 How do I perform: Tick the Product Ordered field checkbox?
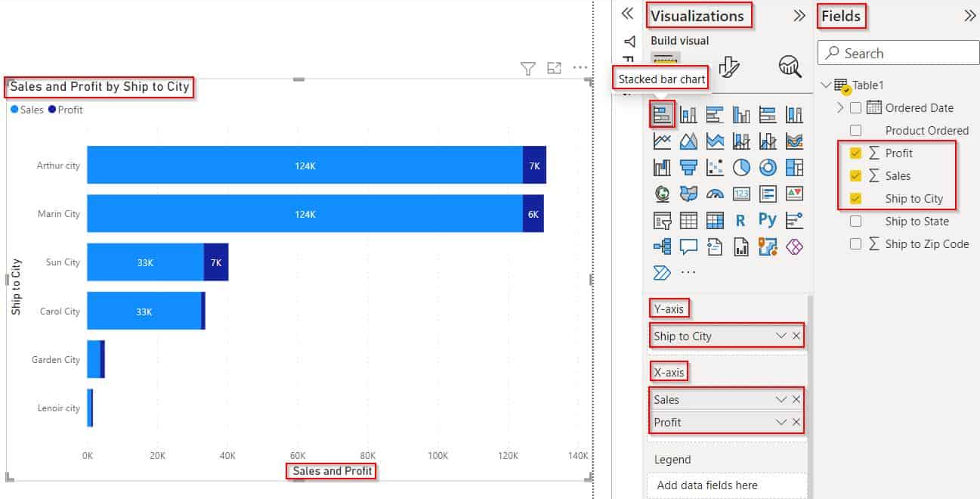coord(855,131)
